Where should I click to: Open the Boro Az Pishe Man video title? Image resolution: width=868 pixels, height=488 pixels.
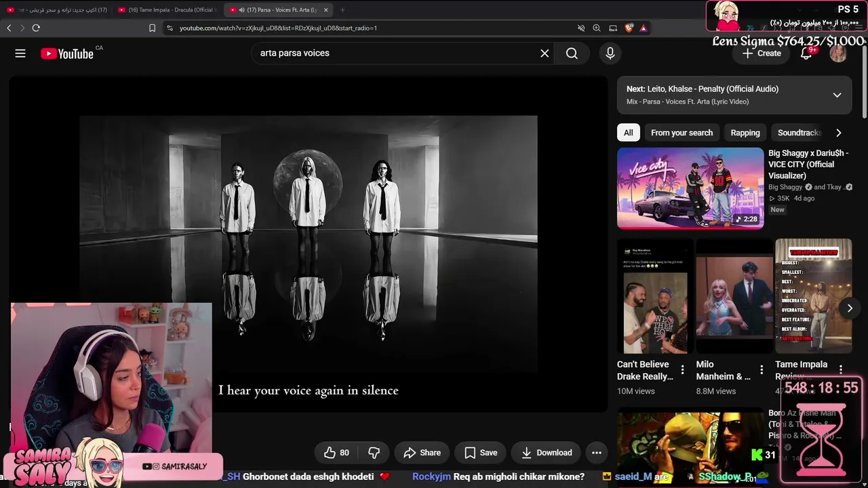click(x=806, y=424)
